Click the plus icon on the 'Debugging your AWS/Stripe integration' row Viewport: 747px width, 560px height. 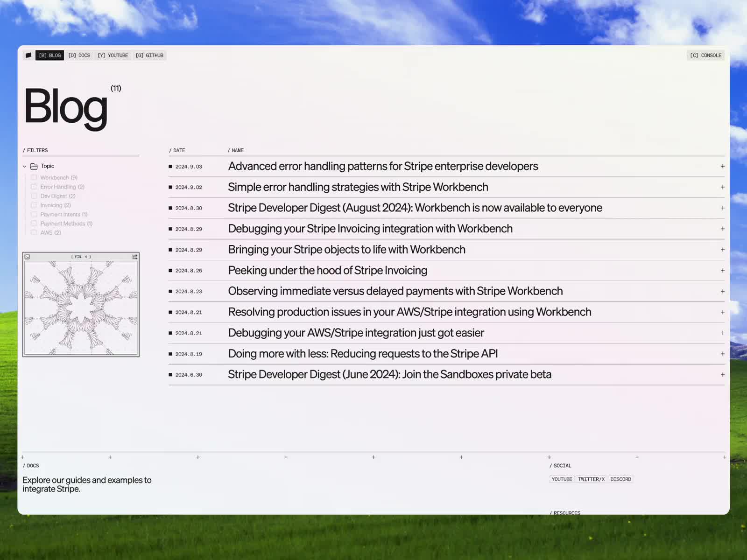pos(722,332)
